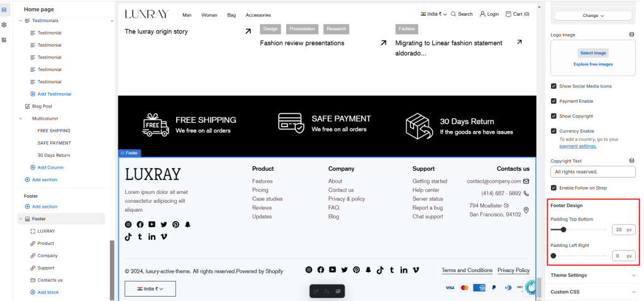Open the Change dropdown in the settings panel
Viewport: 644px width, 301px height.
pos(593,16)
